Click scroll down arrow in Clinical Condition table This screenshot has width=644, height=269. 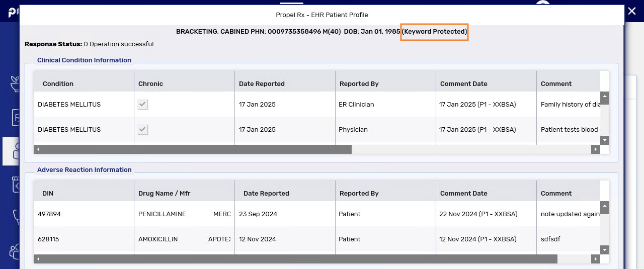[605, 140]
